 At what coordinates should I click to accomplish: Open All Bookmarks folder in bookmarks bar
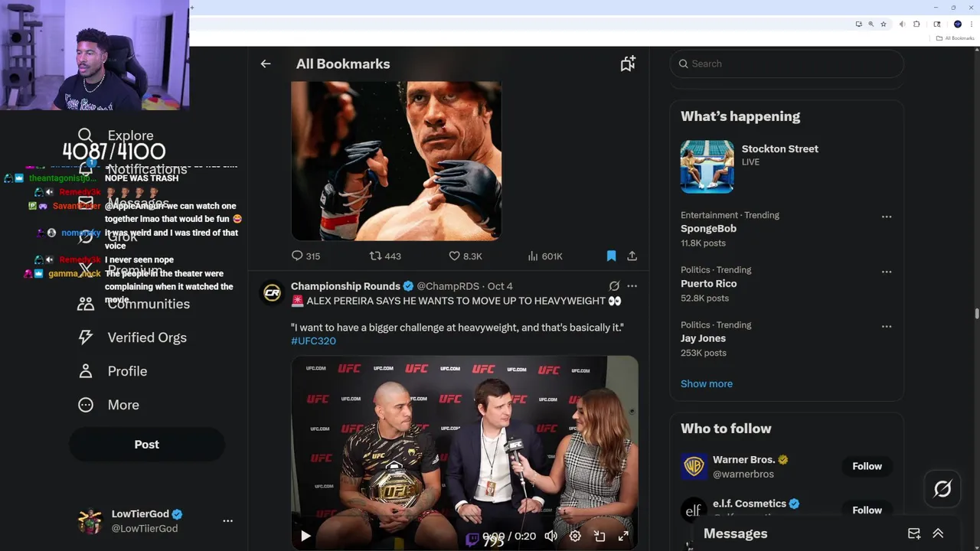coord(955,38)
